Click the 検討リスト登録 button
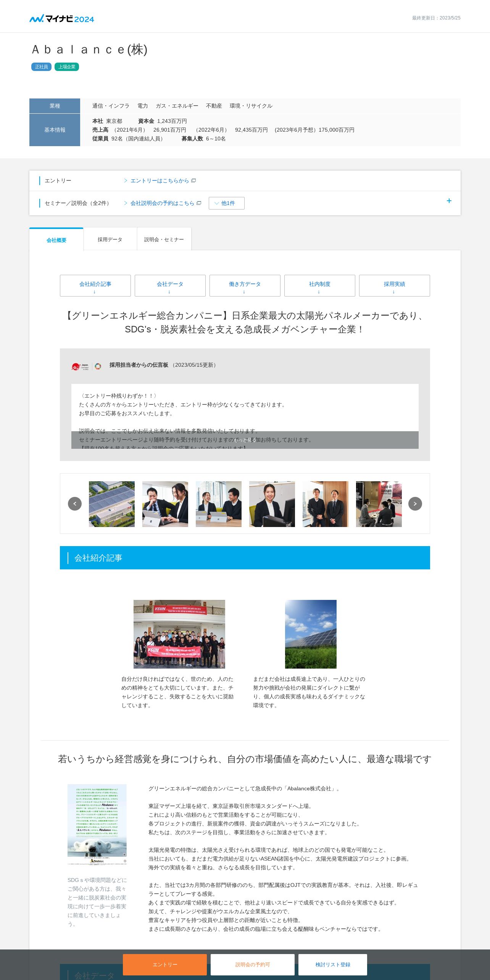 (x=333, y=965)
